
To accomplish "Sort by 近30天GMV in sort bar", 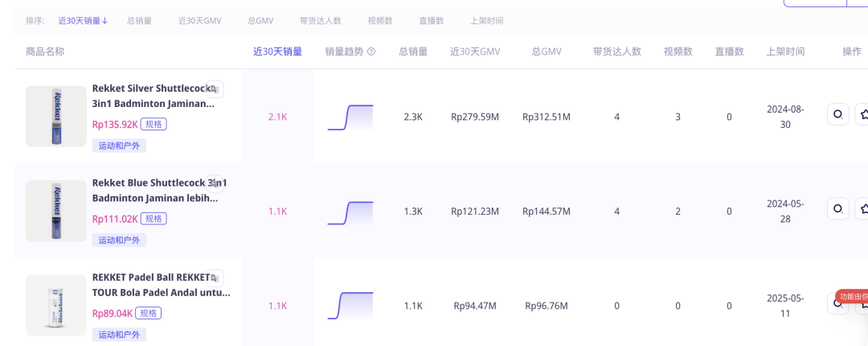I will point(200,20).
